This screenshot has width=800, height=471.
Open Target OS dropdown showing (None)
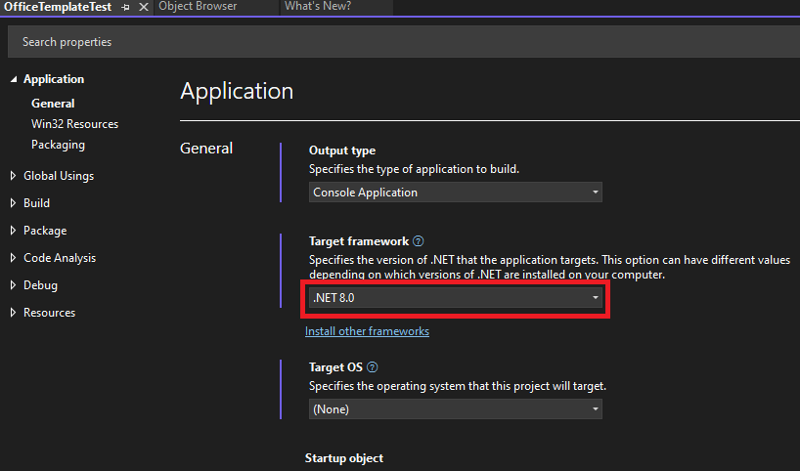coord(455,409)
